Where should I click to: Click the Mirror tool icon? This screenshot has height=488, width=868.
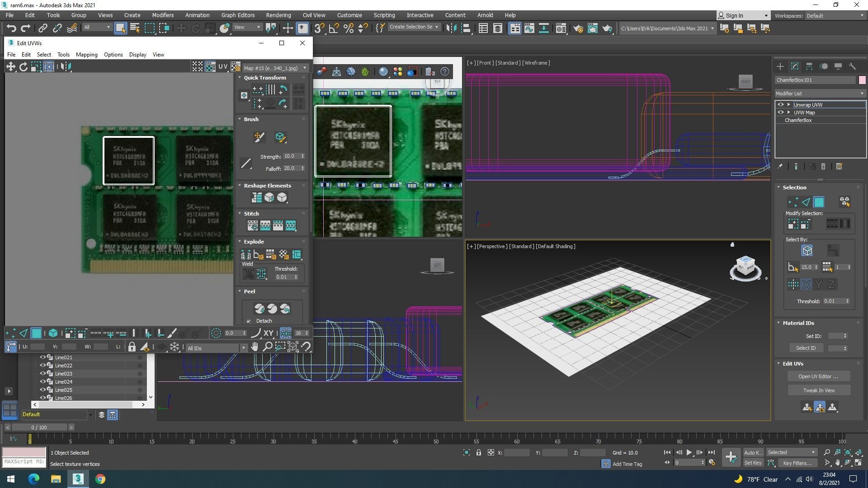(451, 28)
